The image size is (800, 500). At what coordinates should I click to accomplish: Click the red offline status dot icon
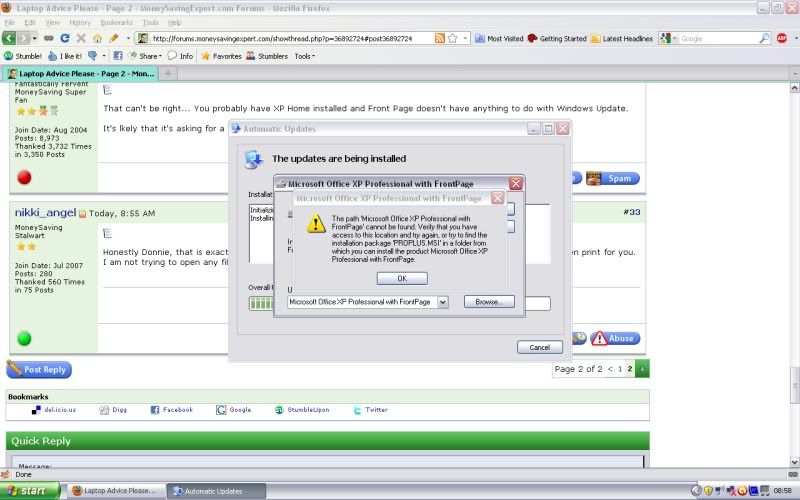click(x=24, y=177)
